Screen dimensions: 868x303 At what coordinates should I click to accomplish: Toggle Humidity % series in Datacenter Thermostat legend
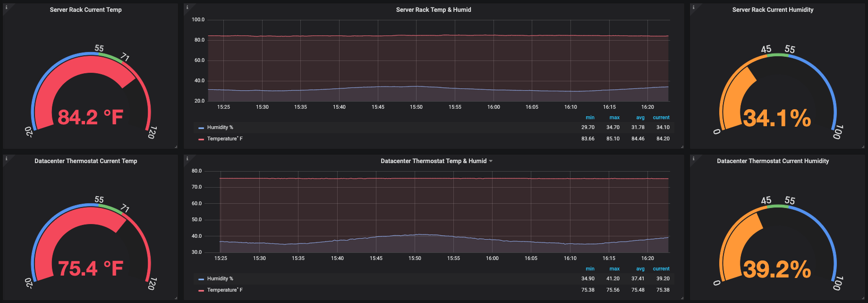(220, 279)
